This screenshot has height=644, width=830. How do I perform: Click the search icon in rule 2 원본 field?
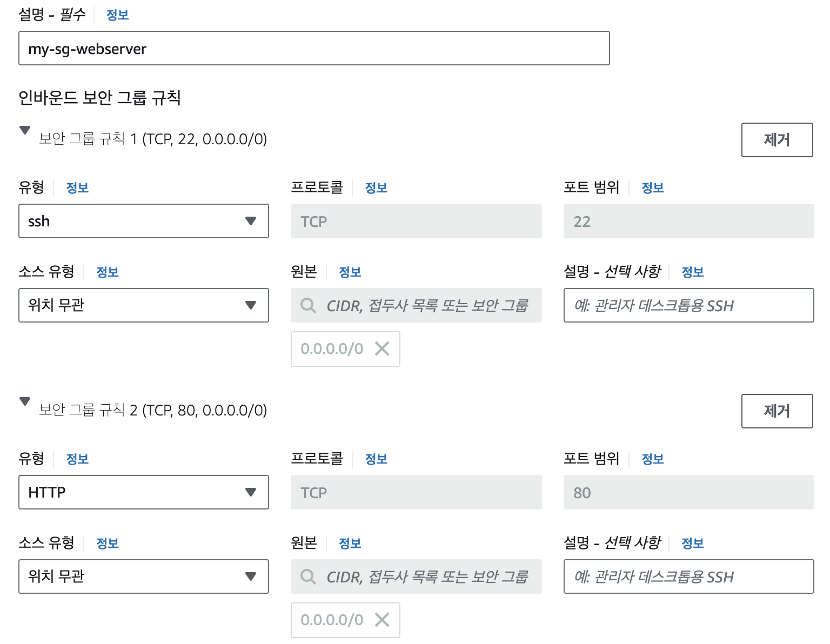(x=308, y=576)
